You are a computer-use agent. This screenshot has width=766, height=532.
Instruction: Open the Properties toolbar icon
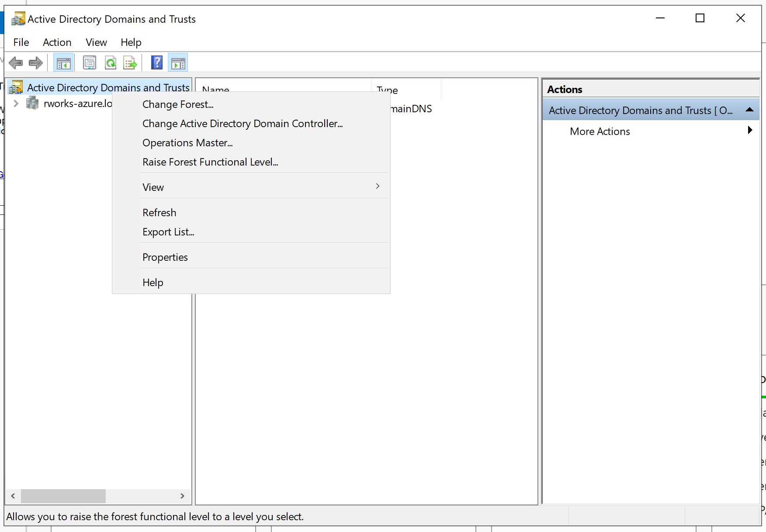point(90,63)
